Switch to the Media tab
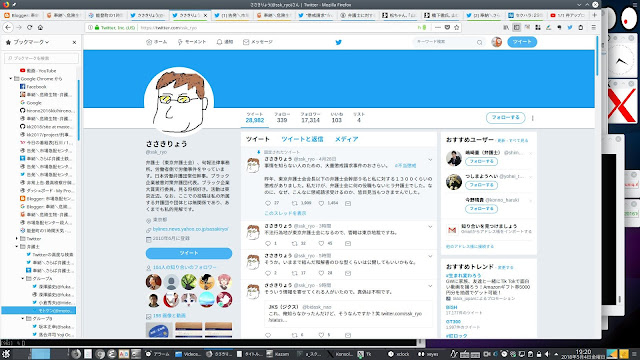The height and width of the screenshot is (360, 640). click(x=347, y=139)
